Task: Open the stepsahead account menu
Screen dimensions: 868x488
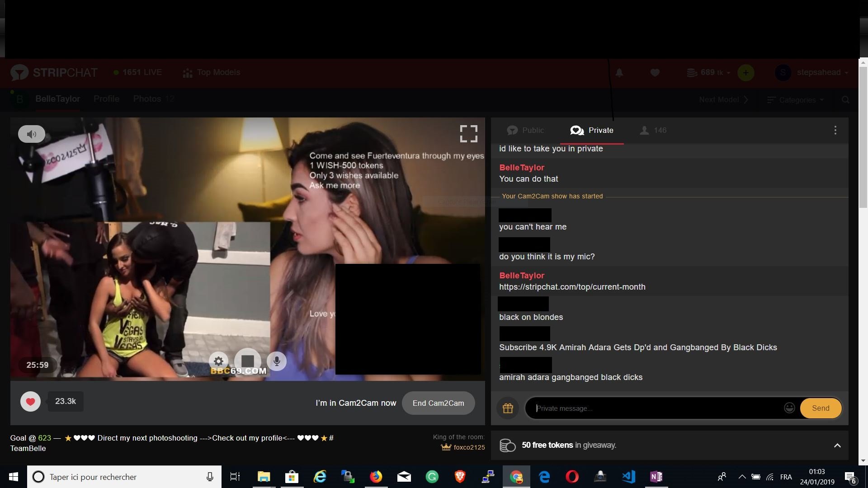Action: (x=811, y=73)
